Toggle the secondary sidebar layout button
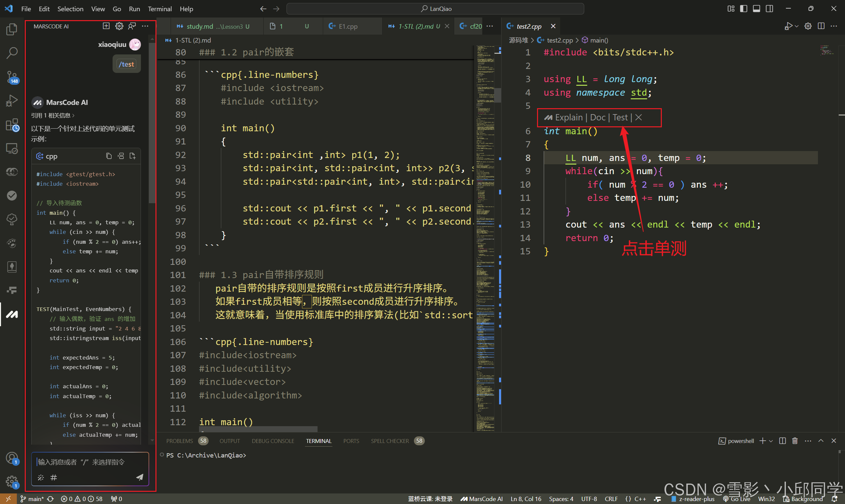 tap(769, 9)
